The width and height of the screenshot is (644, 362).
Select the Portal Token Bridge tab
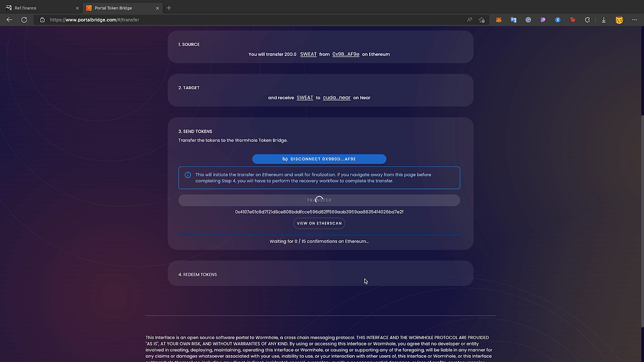point(123,8)
